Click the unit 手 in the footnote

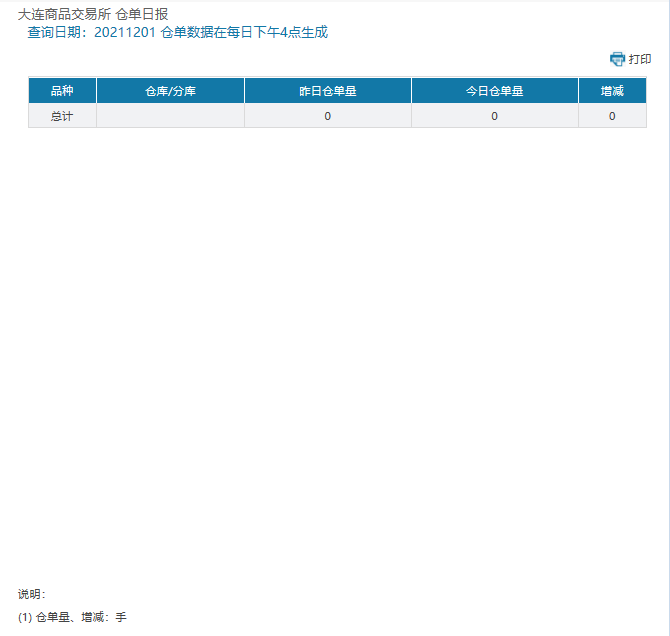pyautogui.click(x=121, y=617)
